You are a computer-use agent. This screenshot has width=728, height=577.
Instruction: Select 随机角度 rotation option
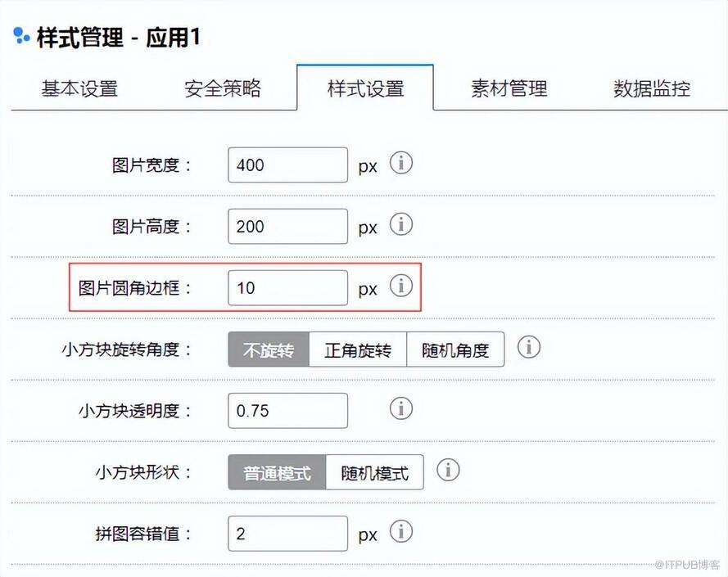455,350
